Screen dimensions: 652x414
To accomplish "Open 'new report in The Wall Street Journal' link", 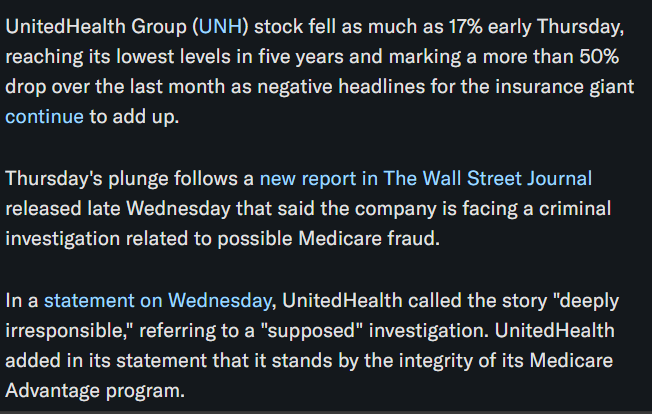I will point(425,178).
